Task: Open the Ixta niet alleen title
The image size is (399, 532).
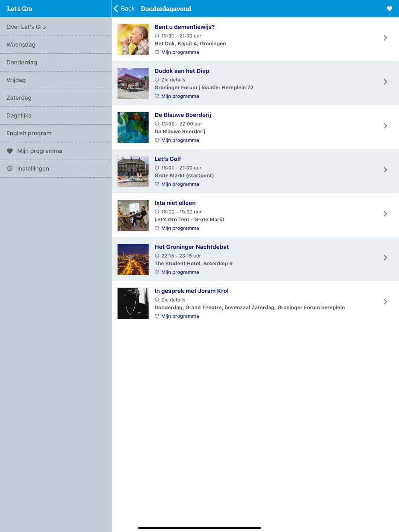Action: (175, 203)
